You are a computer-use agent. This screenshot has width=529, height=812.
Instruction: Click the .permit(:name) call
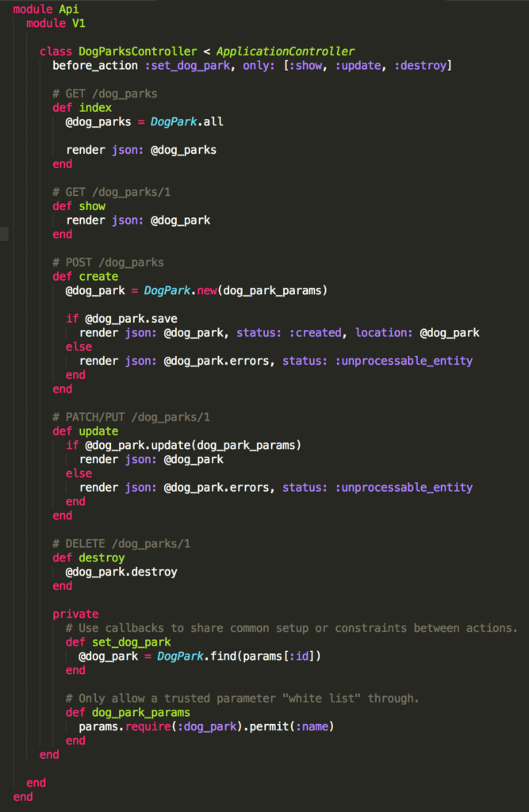(289, 726)
